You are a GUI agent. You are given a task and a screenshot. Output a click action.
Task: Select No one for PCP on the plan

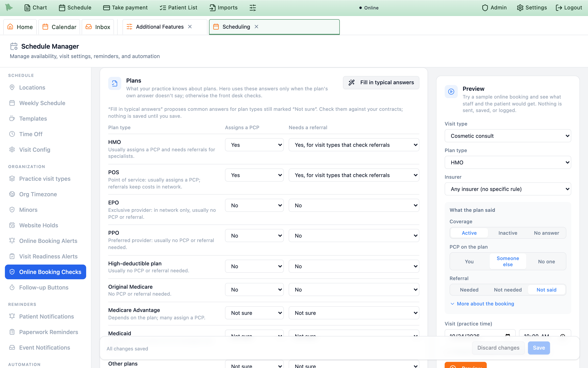click(546, 261)
